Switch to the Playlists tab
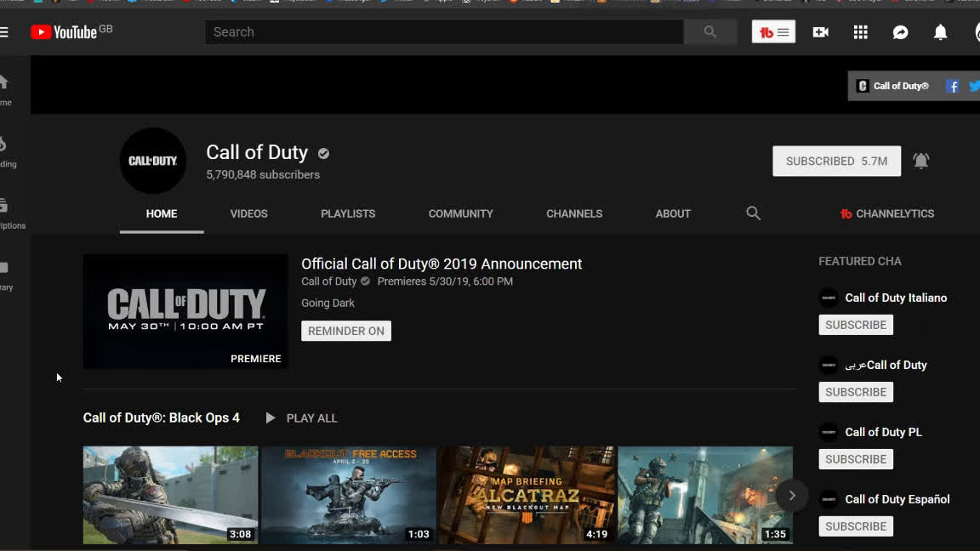980x551 pixels. (x=347, y=213)
